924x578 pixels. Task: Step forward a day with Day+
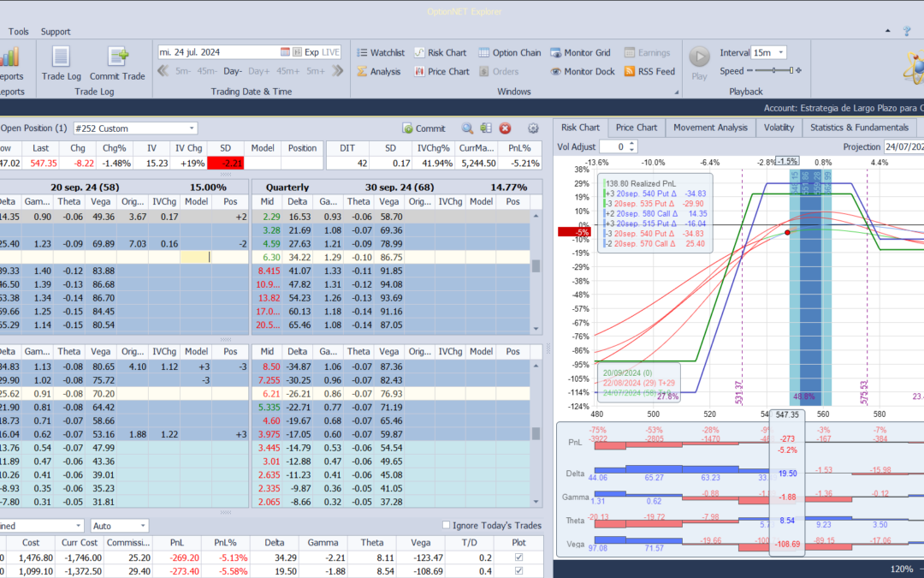258,71
